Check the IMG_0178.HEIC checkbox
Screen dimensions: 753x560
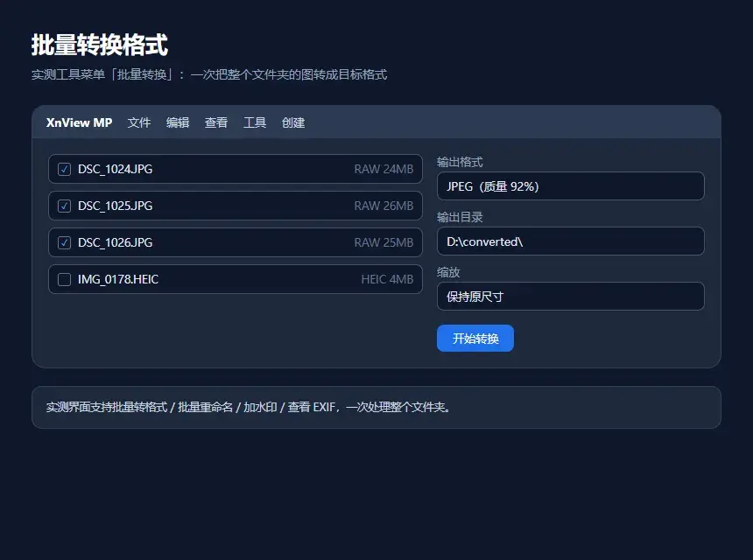pos(64,279)
